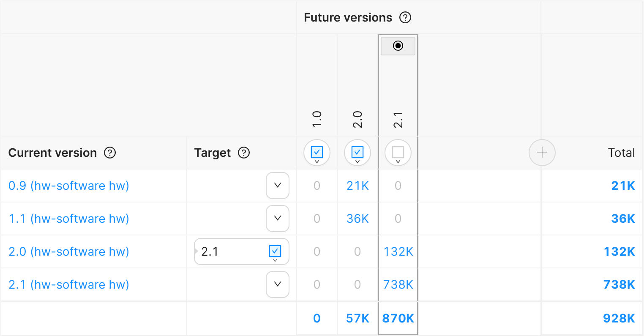Click the 870K column total

point(398,318)
